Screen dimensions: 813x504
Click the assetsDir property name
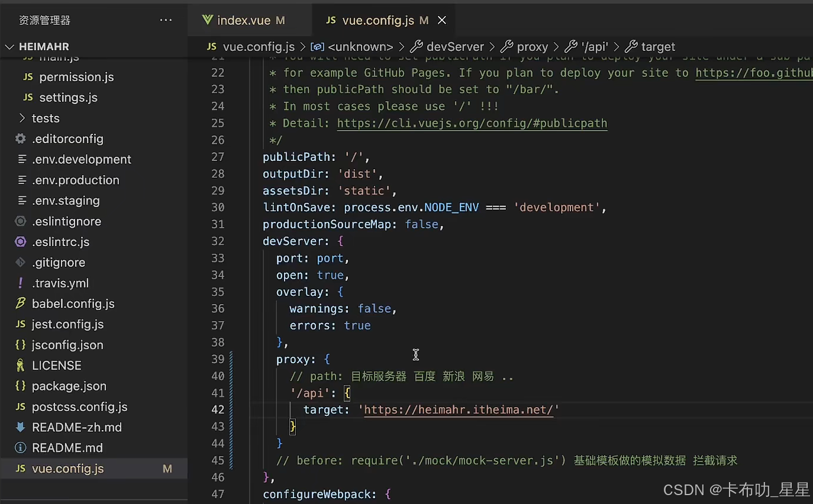293,190
